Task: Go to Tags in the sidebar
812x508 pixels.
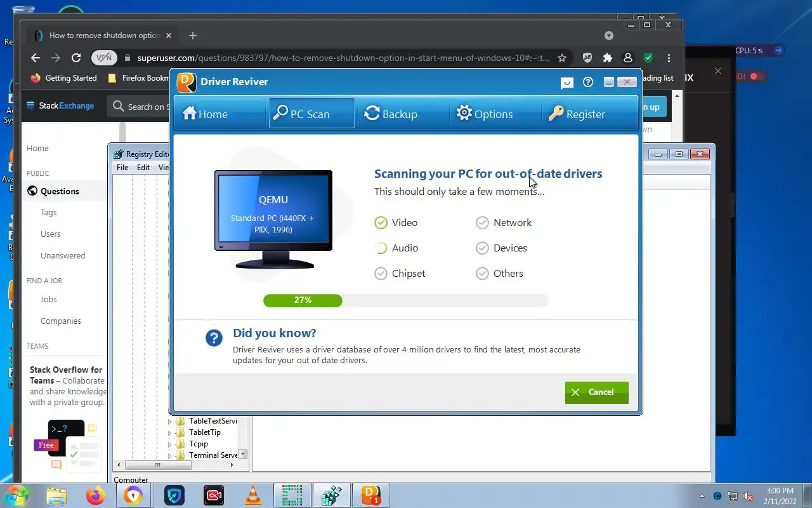Action: tap(49, 213)
